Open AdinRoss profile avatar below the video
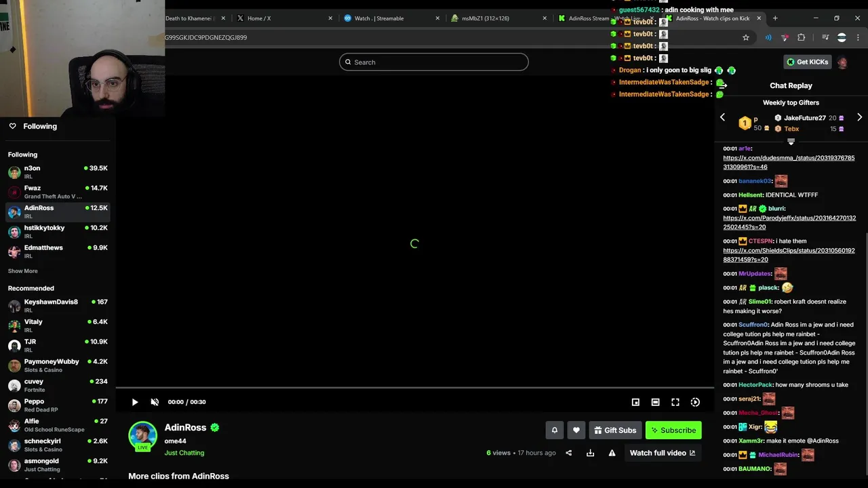The image size is (868, 488). tap(143, 436)
